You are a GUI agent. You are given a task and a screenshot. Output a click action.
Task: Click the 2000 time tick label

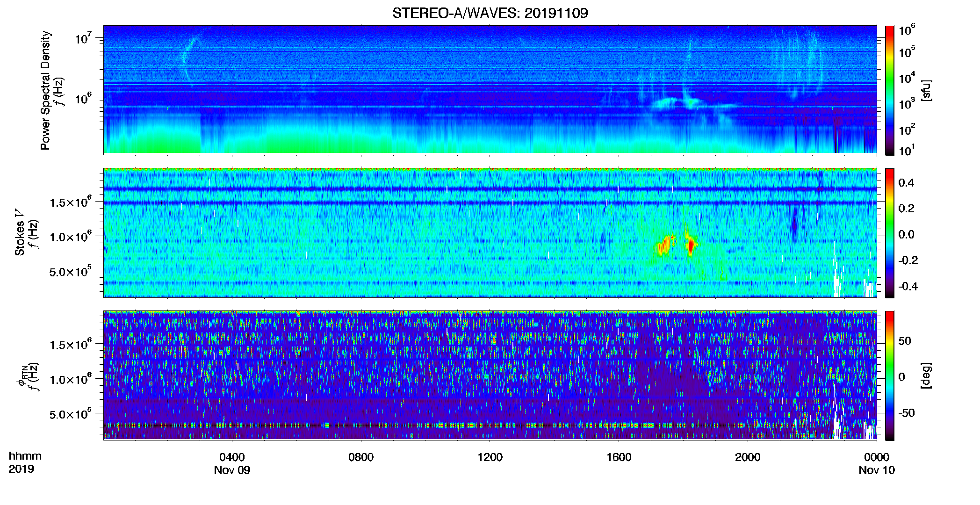(748, 457)
